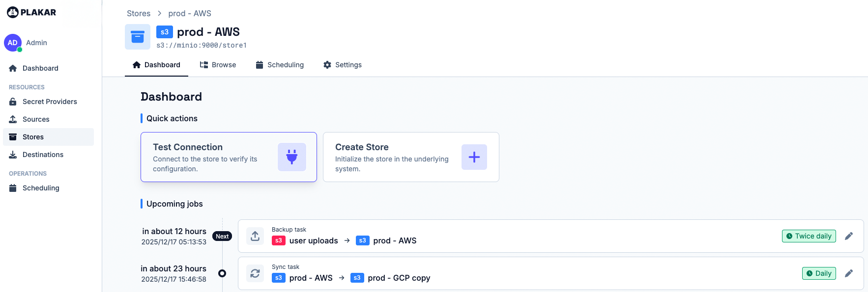Switch to the Browse tab
This screenshot has height=292, width=868.
click(218, 65)
